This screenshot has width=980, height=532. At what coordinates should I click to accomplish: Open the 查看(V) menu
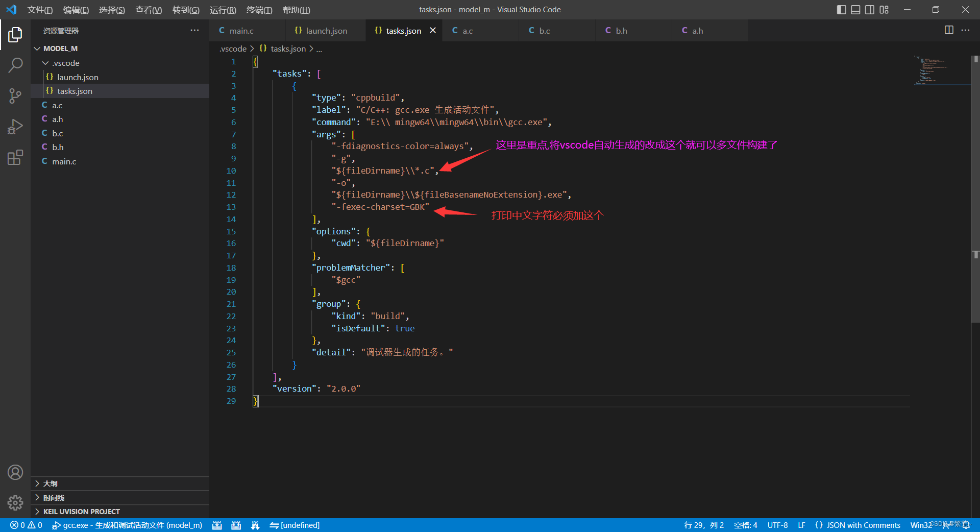pyautogui.click(x=149, y=10)
